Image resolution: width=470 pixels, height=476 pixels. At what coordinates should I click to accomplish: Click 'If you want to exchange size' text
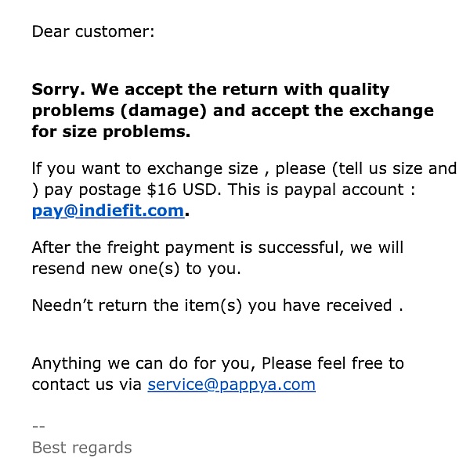[145, 169]
